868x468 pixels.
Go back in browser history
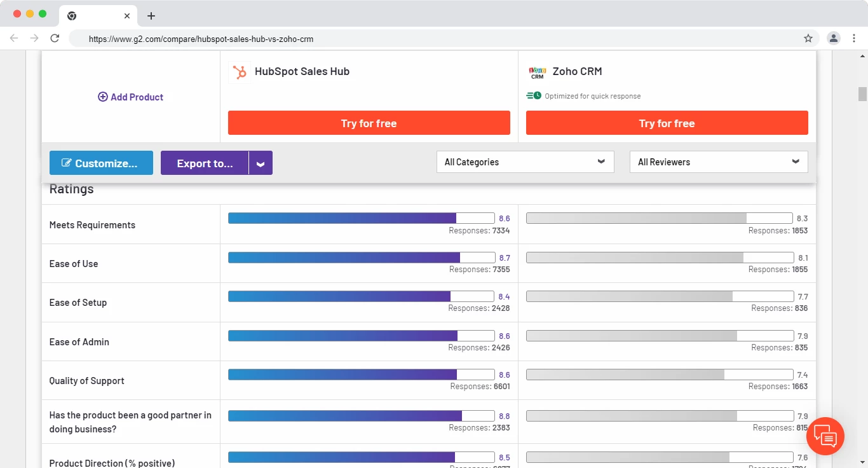pyautogui.click(x=14, y=38)
